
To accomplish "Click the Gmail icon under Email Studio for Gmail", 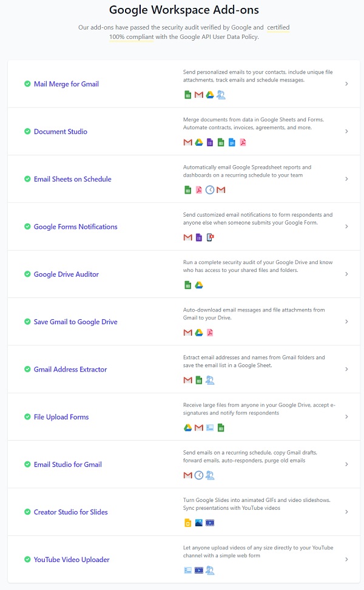I will 187,475.
